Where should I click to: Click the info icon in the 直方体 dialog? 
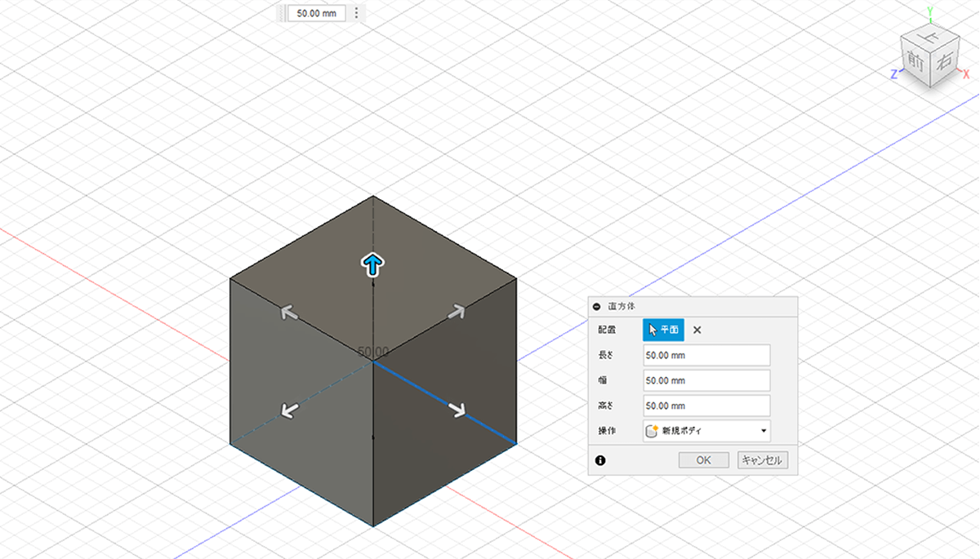click(600, 460)
